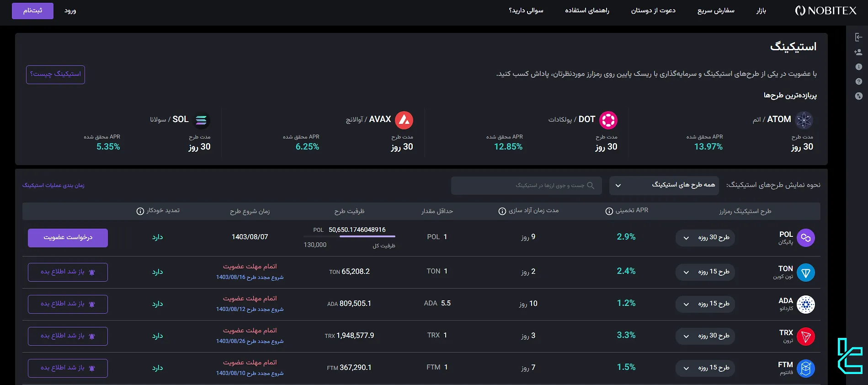Expand the TRX 30-day plan selector
This screenshot has width=868, height=385.
click(x=705, y=336)
